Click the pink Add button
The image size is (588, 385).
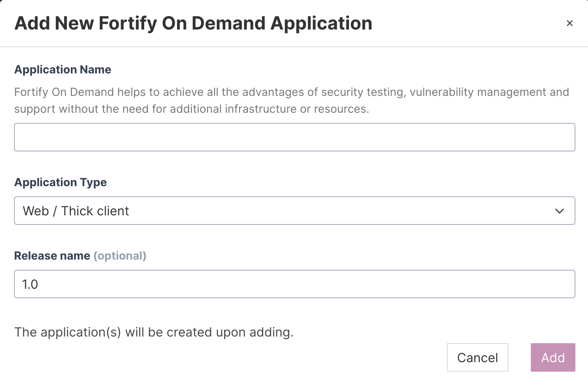(x=553, y=357)
